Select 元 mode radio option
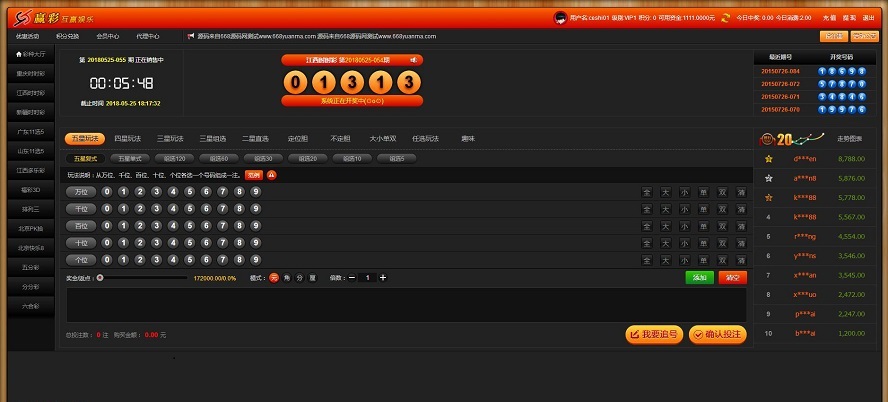 click(273, 277)
